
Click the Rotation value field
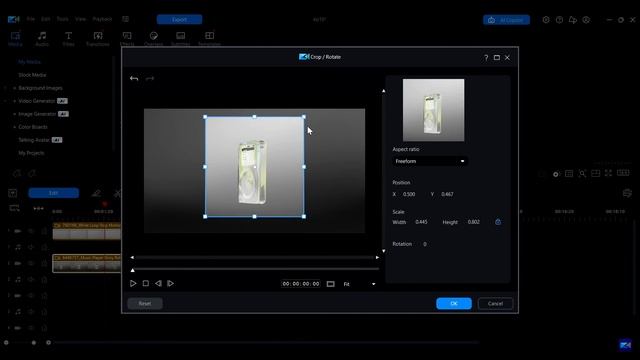tap(425, 244)
